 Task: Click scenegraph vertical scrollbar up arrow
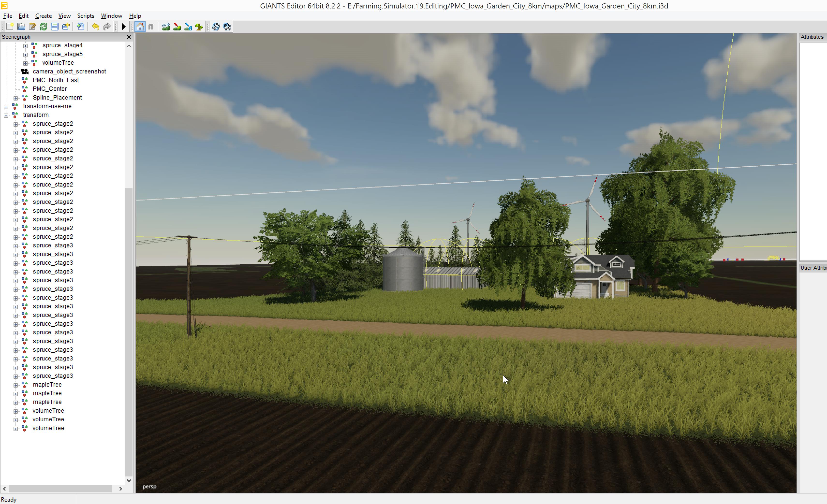(x=129, y=46)
